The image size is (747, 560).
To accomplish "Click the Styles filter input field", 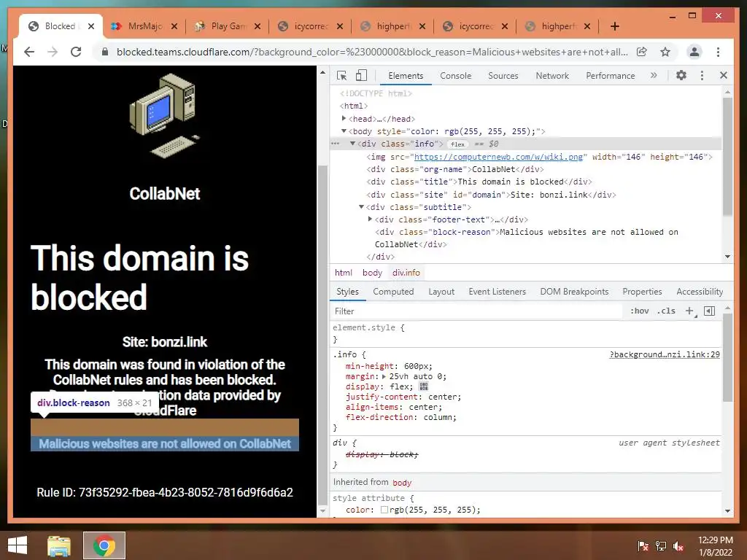I will coord(476,311).
